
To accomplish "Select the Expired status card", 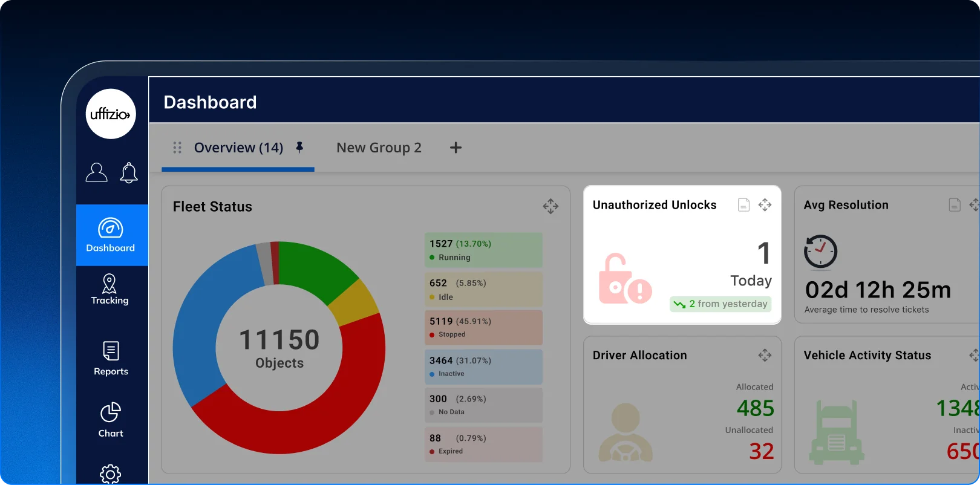I will tap(483, 444).
